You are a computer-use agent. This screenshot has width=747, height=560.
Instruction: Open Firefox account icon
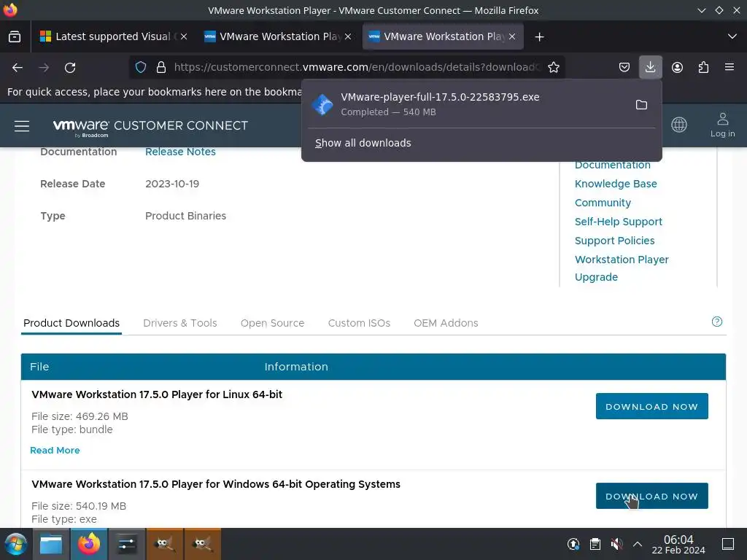tap(677, 67)
